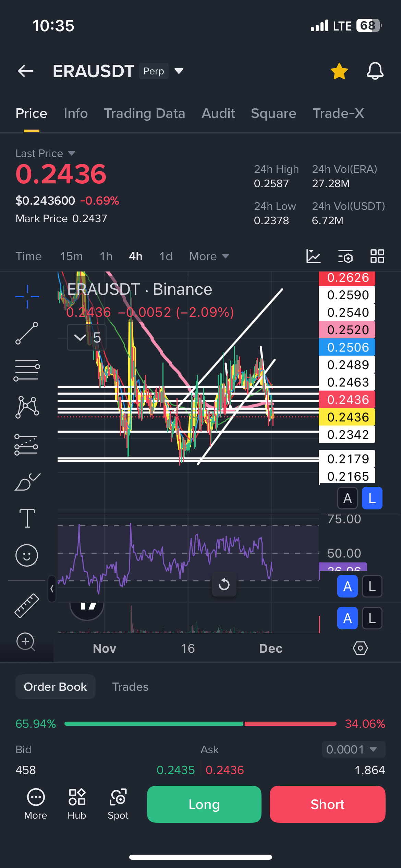Open the emoji sticker tool
The image size is (401, 868).
coord(27,555)
